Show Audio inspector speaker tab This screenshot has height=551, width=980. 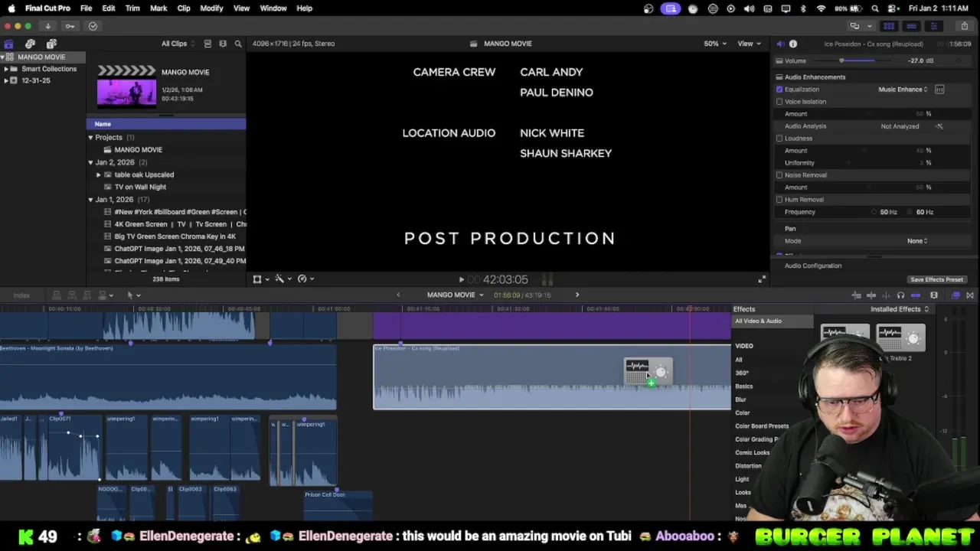tap(779, 44)
